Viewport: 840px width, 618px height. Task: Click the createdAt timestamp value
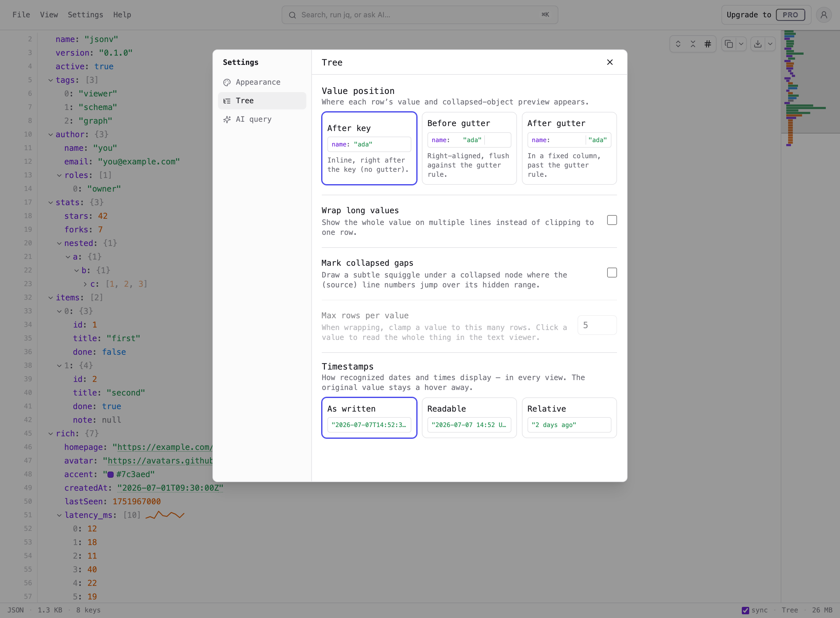(x=170, y=488)
